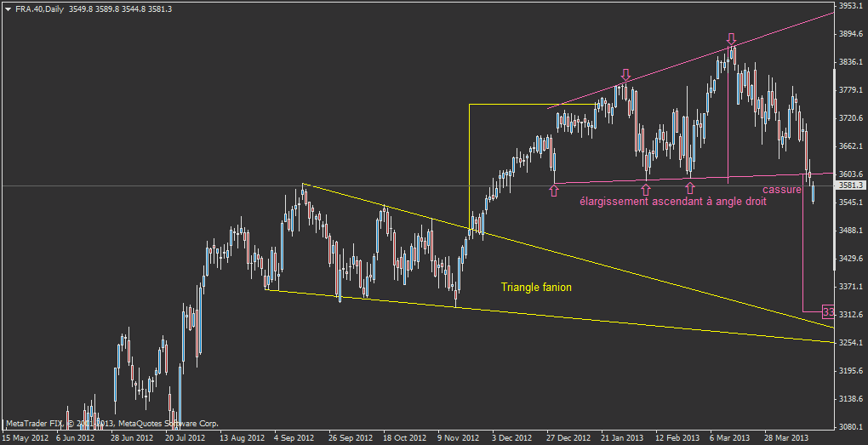This screenshot has height=445, width=868.
Task: Click the 3779.1 price axis label
Action: (851, 89)
